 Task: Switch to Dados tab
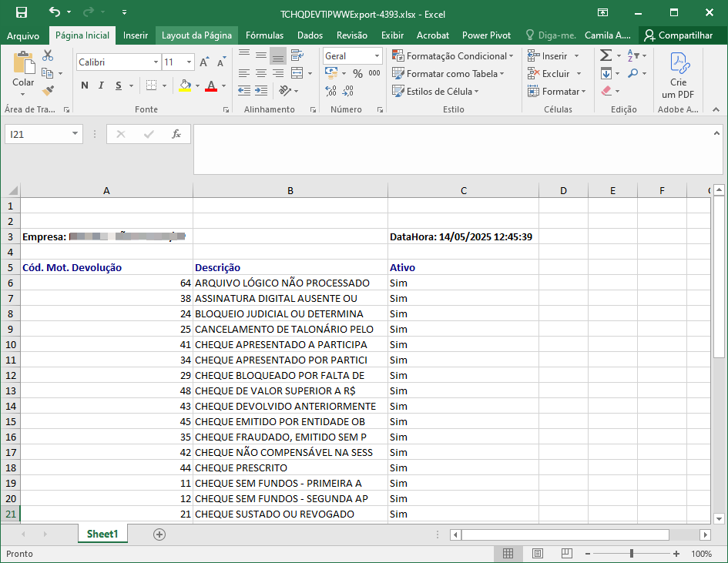tap(310, 35)
